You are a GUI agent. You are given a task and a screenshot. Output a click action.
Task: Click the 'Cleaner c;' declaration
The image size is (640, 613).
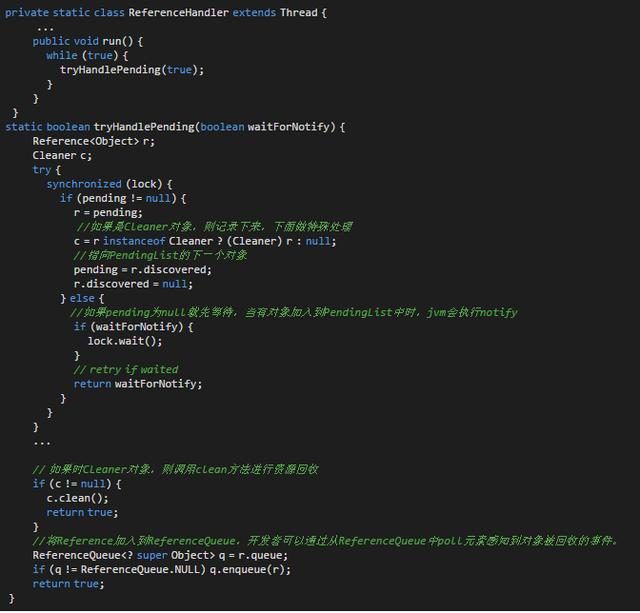[x=62, y=155]
